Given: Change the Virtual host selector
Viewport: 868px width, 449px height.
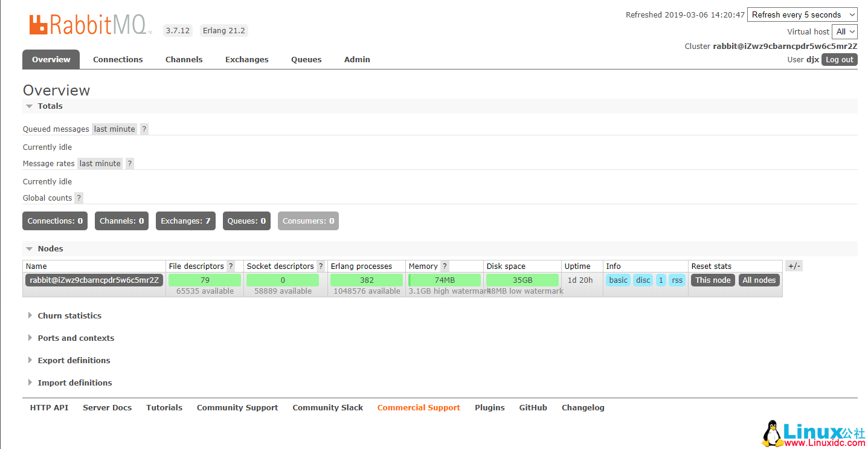Looking at the screenshot, I should pos(844,31).
